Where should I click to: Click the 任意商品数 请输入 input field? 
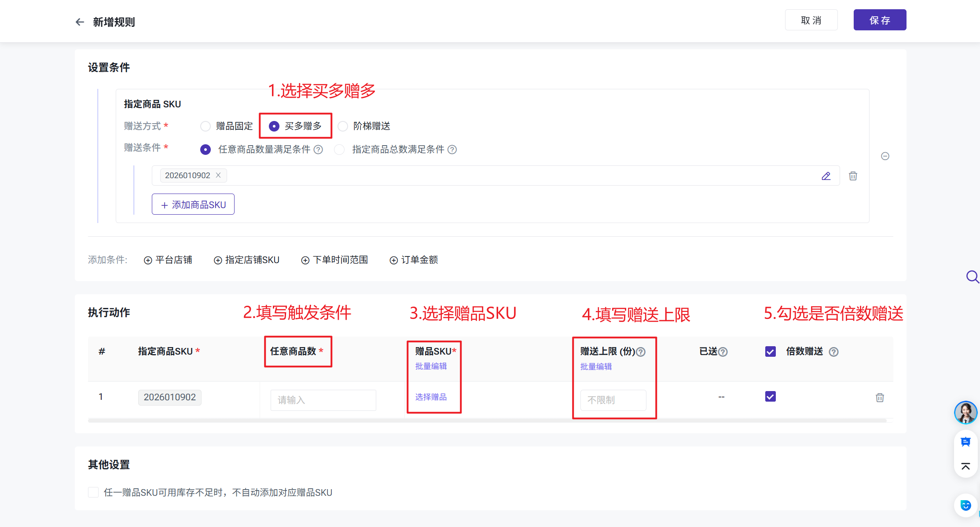click(x=323, y=400)
